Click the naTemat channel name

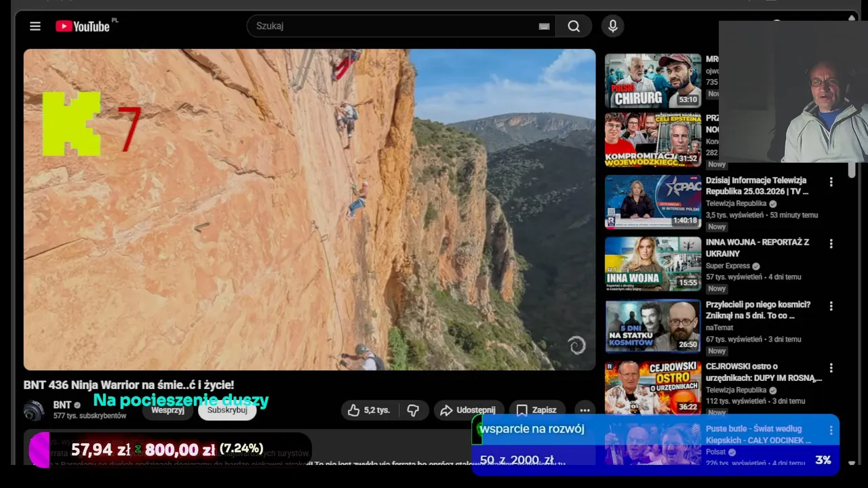(x=719, y=328)
